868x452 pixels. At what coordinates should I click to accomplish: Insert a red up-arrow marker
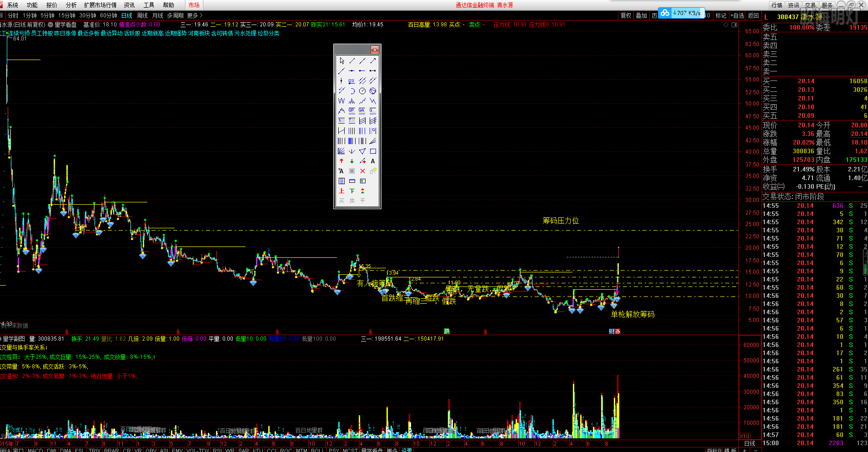pyautogui.click(x=341, y=161)
